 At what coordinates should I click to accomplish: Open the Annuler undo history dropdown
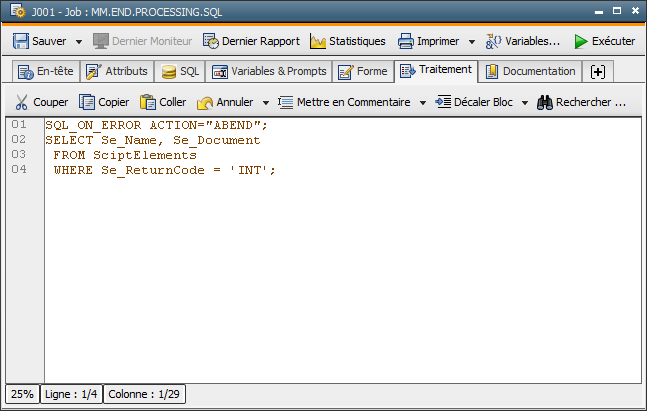(266, 103)
